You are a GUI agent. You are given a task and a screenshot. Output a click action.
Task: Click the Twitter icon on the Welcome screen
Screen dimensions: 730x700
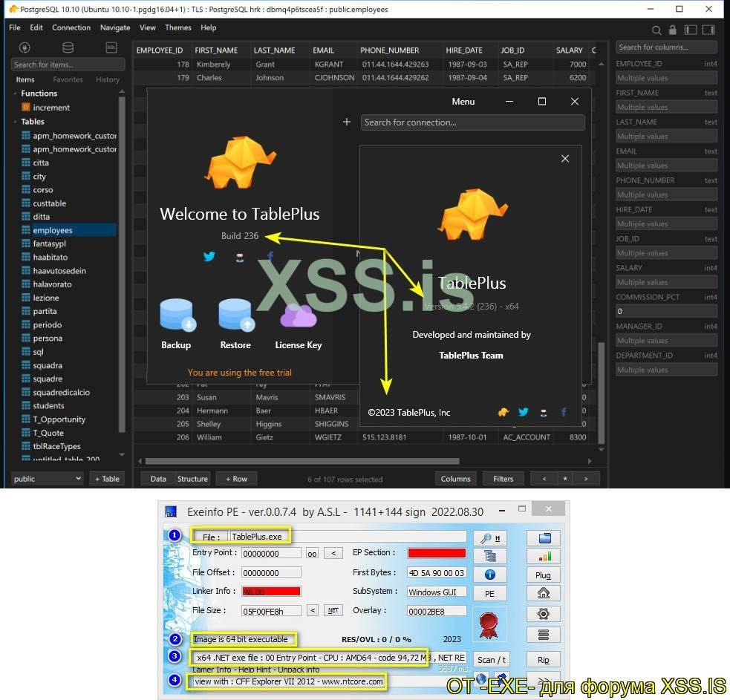coord(209,256)
